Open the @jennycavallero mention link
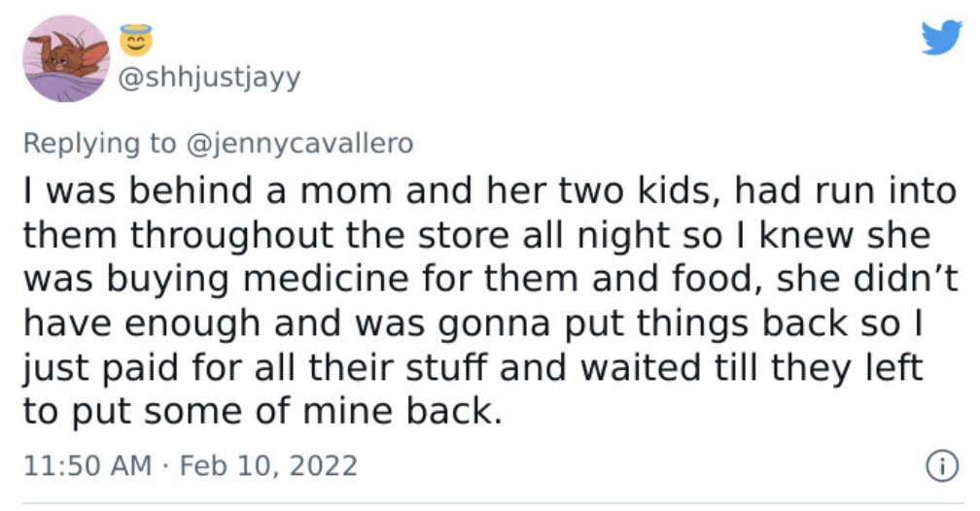The width and height of the screenshot is (980, 511). pos(300,144)
